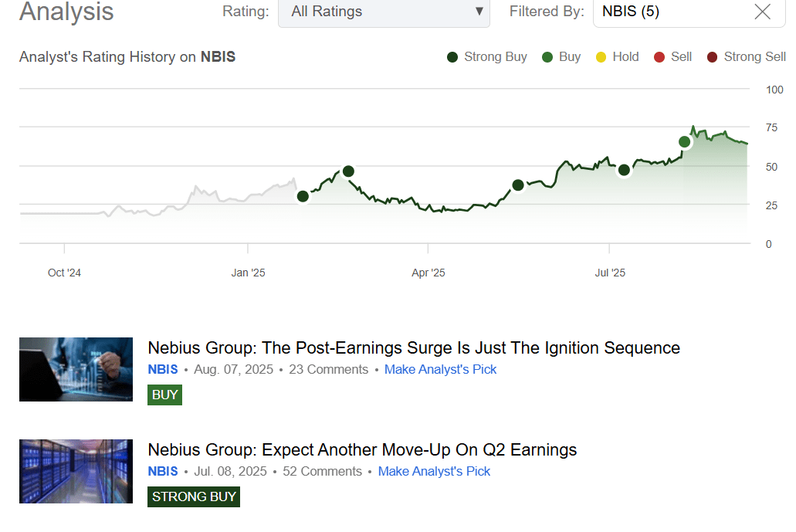Click the NBIS (5) filter field
796x532 pixels.
[689, 12]
